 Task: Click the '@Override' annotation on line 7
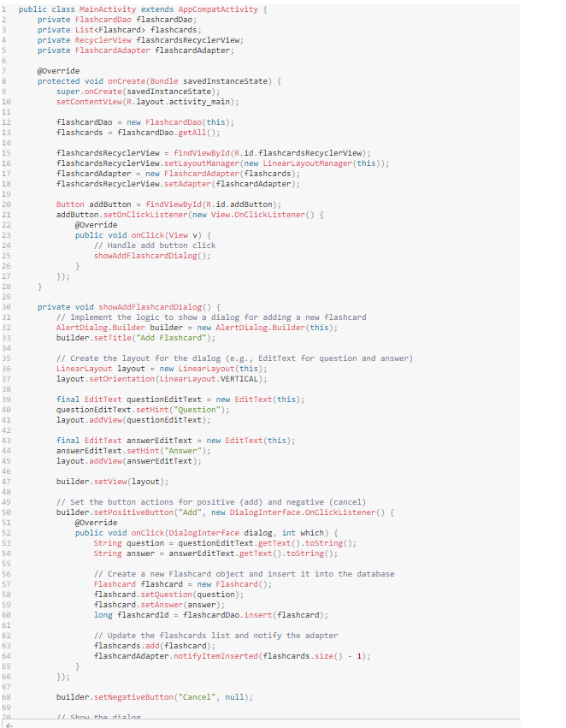58,71
